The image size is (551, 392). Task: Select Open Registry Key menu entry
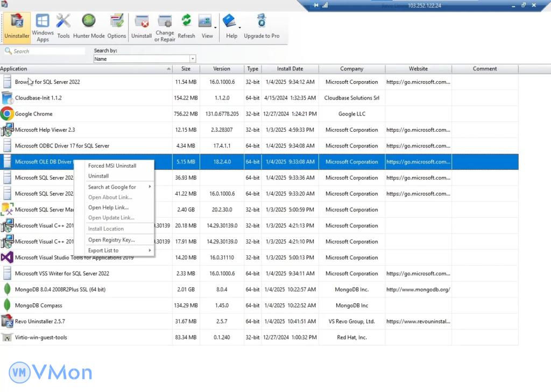coord(111,240)
